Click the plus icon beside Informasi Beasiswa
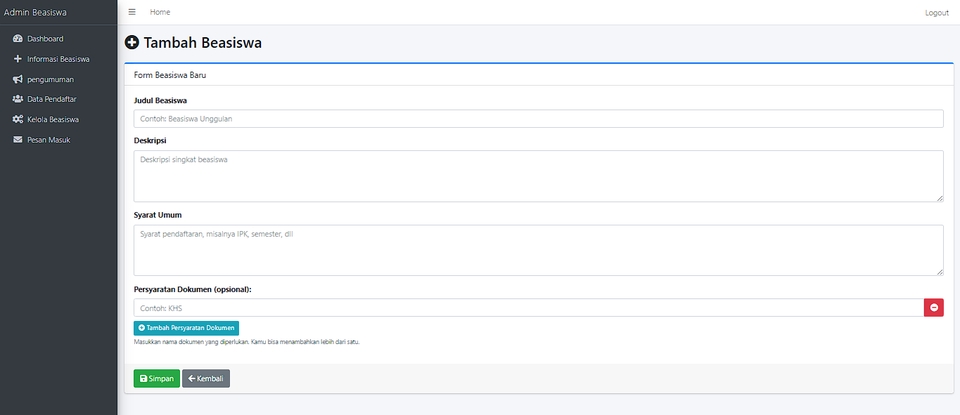Image resolution: width=960 pixels, height=415 pixels. (17, 59)
